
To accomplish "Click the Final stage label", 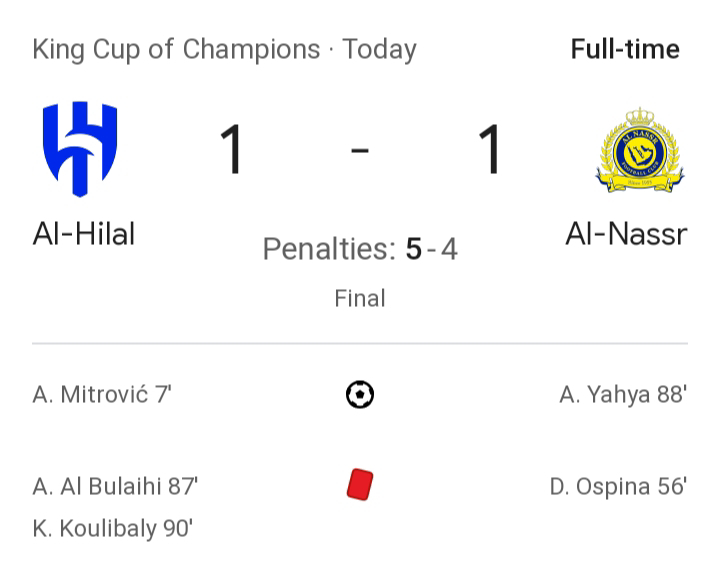I will 360,298.
